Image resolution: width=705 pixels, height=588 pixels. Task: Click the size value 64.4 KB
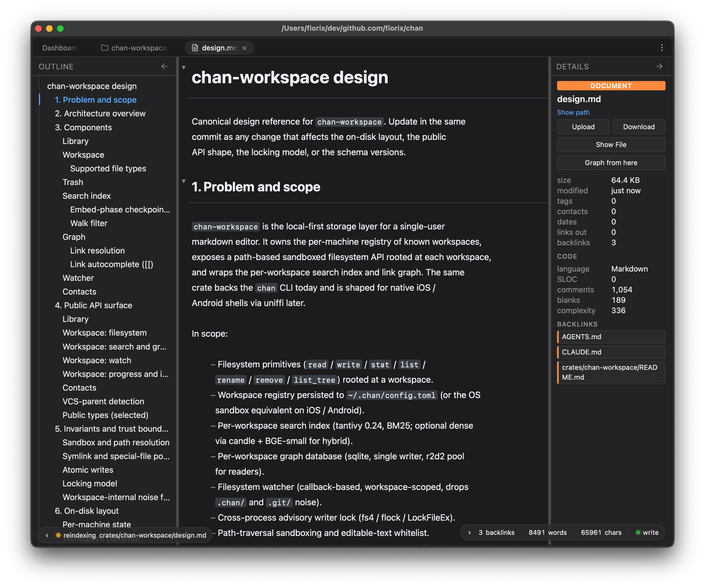[x=625, y=180]
